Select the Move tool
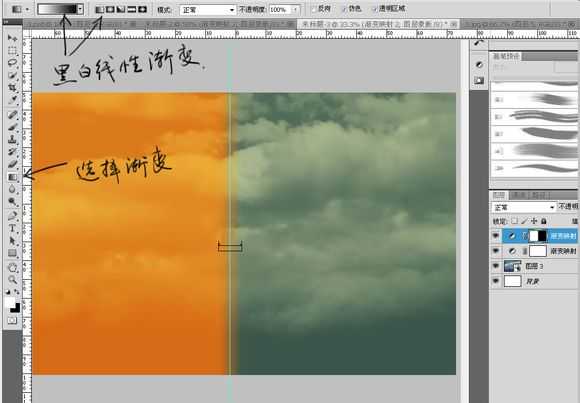This screenshot has height=403, width=580. 12,38
